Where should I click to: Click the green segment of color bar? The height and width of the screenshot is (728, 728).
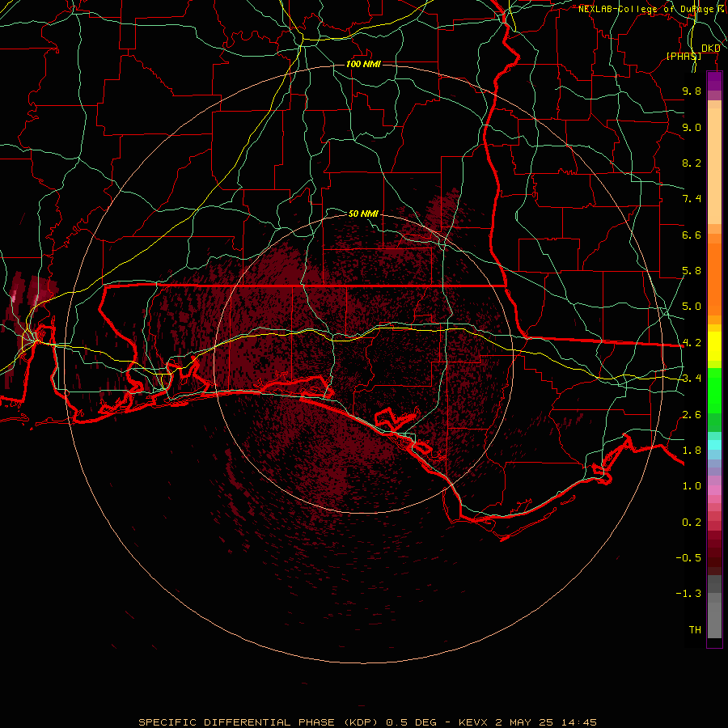point(714,400)
